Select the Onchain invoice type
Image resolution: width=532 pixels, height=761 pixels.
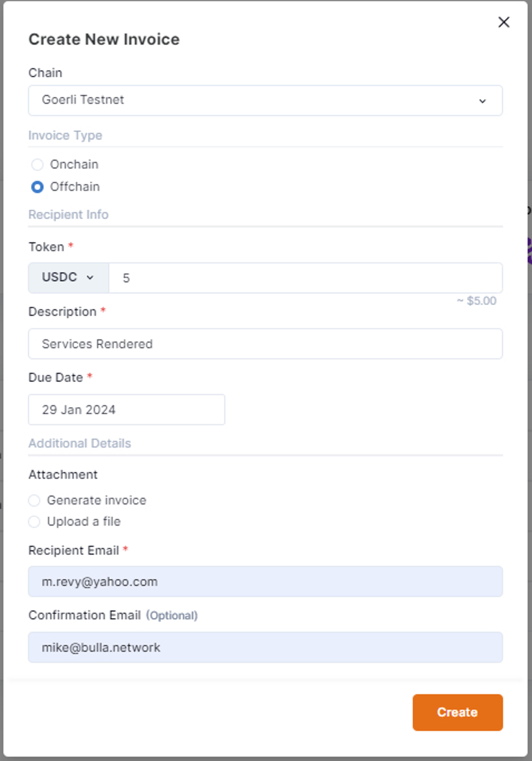(37, 164)
